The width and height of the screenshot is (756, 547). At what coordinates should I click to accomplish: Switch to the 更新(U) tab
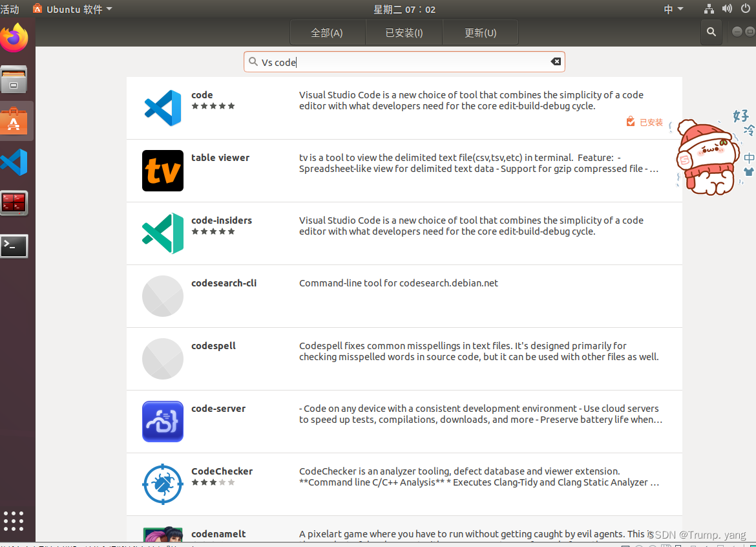coord(480,32)
